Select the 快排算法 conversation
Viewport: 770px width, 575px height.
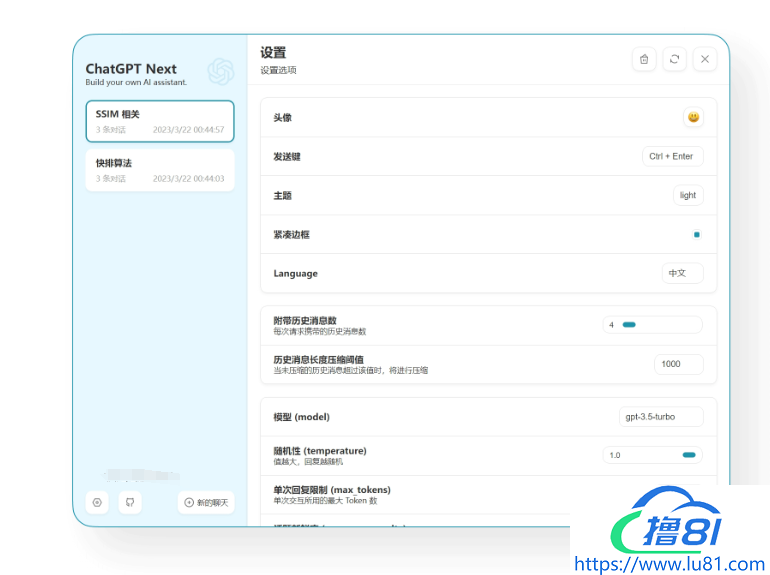160,170
